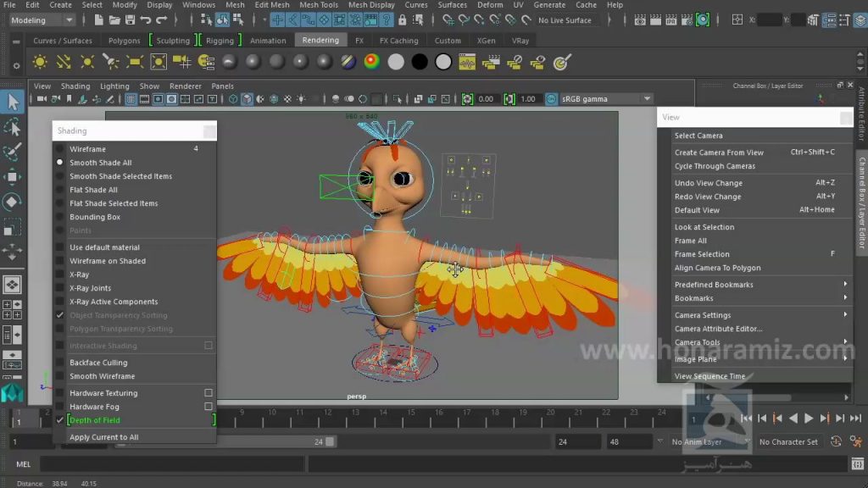This screenshot has height=488, width=868.
Task: Click the MEL script language button
Action: 23,464
